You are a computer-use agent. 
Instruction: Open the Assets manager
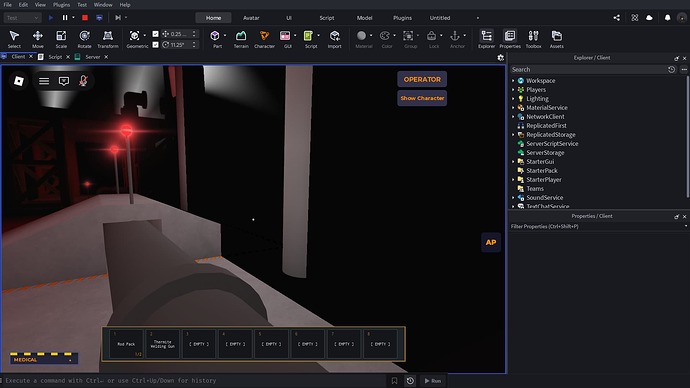pos(557,39)
